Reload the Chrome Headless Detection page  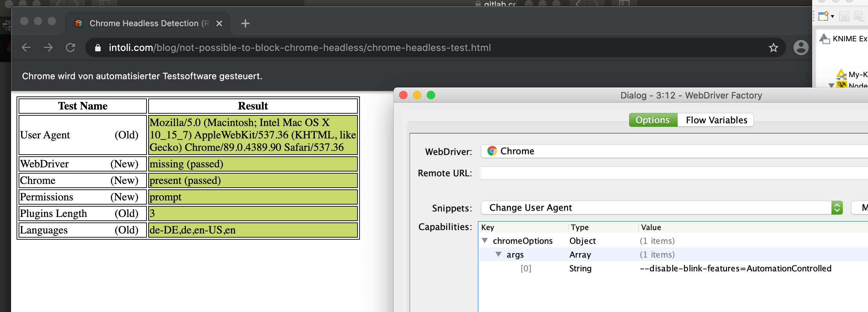(71, 48)
